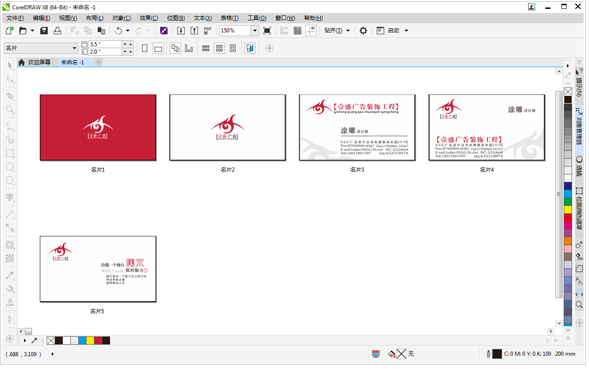
Task: Open the 编辑 menu
Action: point(41,18)
